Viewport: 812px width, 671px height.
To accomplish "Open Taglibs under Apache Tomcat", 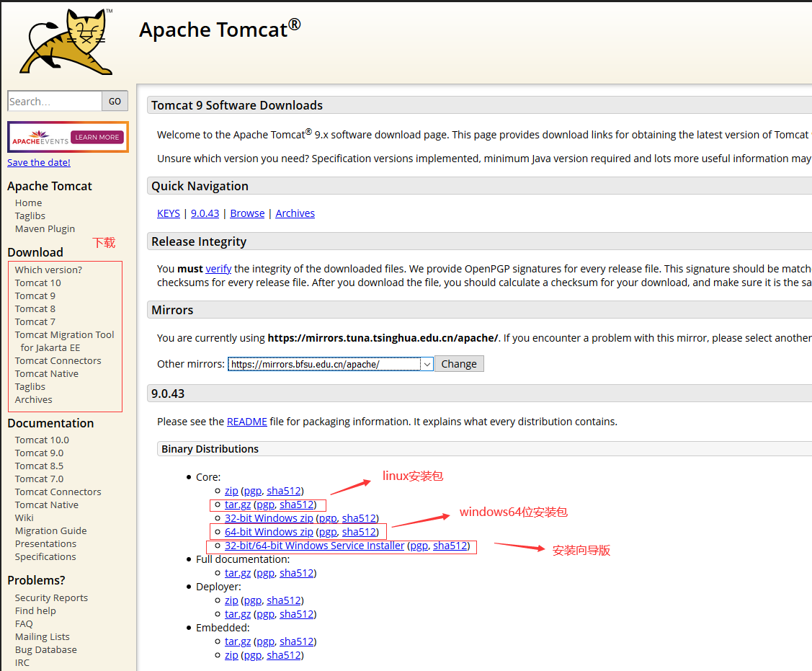I will (x=30, y=215).
